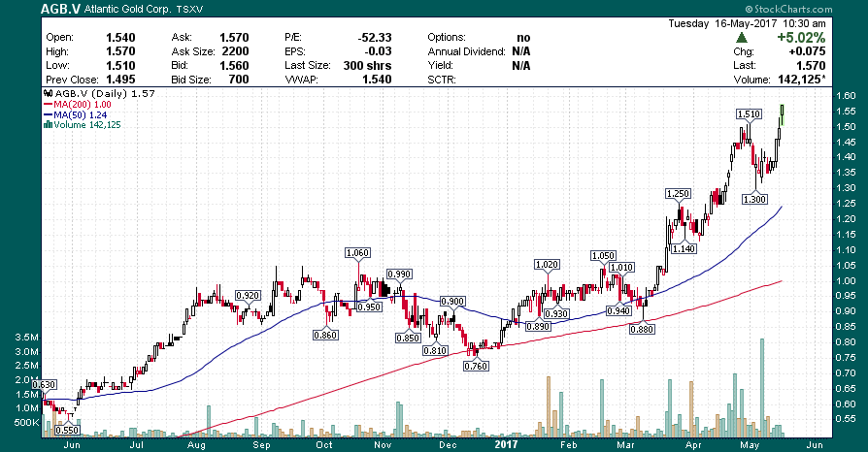Click the 0.920 price label
This screenshot has width=868, height=452.
[x=248, y=296]
